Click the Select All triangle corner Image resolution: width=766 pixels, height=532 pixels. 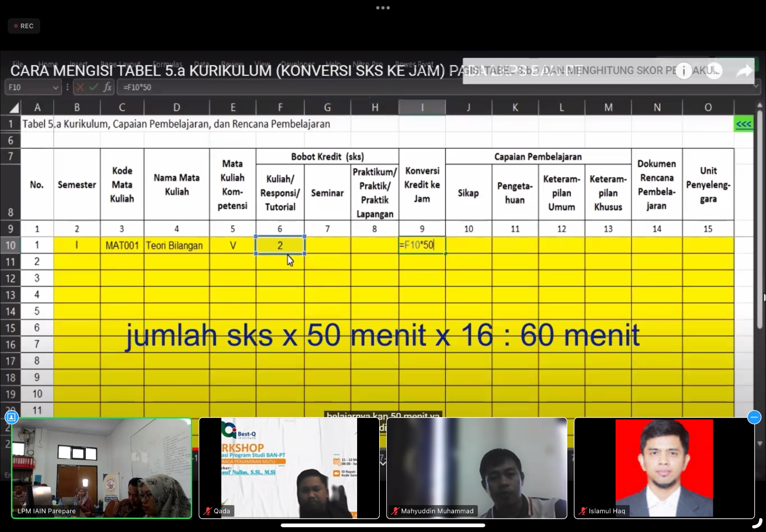coord(13,107)
